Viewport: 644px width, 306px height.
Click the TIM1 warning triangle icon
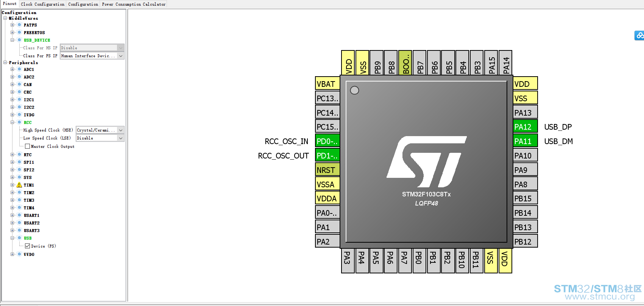19,185
